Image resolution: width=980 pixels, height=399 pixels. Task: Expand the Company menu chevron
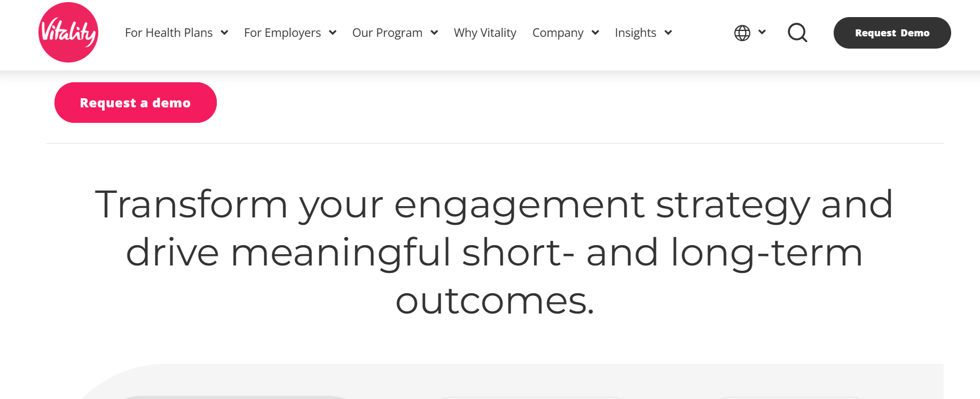point(595,33)
